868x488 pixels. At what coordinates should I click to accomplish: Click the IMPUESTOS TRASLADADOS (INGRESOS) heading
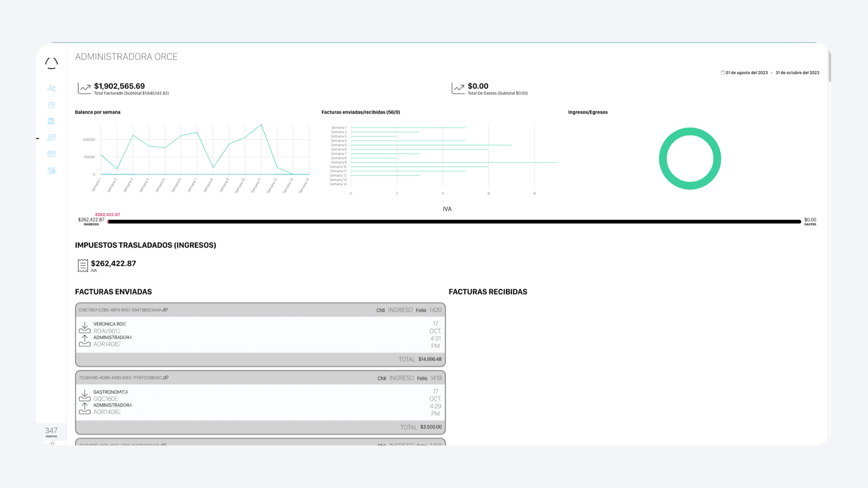(x=146, y=245)
